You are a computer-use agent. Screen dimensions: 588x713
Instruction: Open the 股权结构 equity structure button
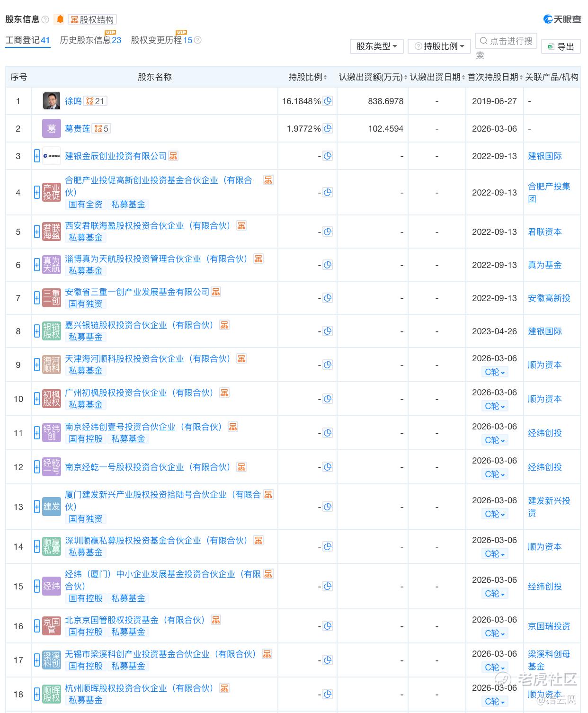pos(92,19)
